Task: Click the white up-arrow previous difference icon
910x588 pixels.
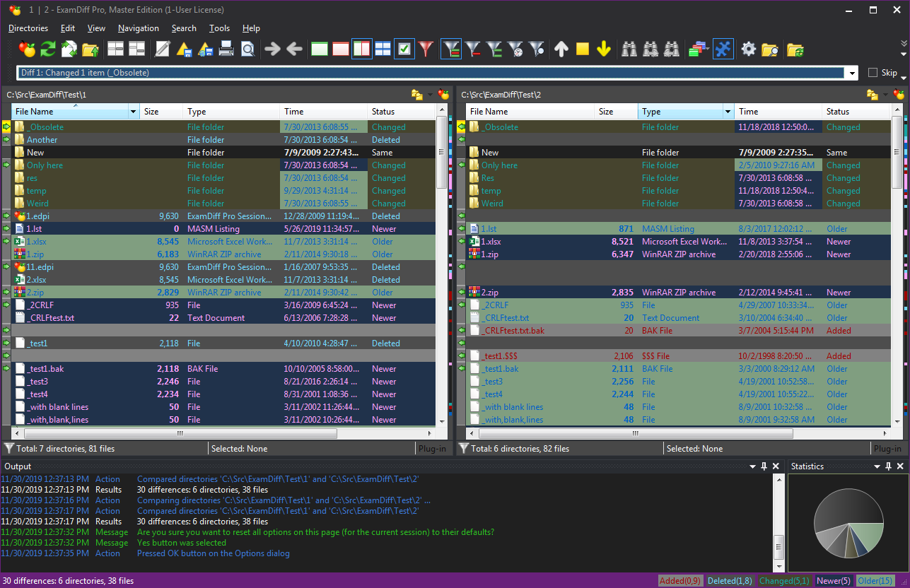Action: [561, 49]
